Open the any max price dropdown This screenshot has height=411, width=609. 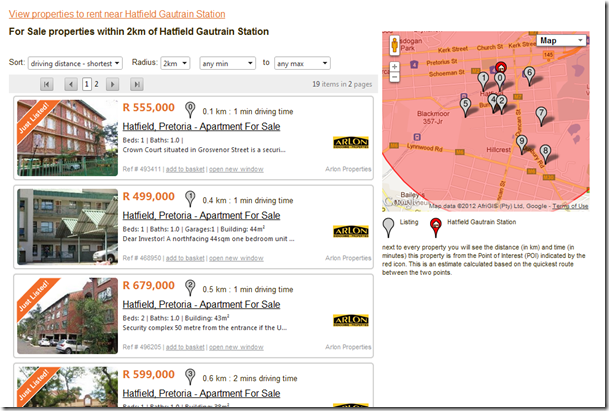302,63
